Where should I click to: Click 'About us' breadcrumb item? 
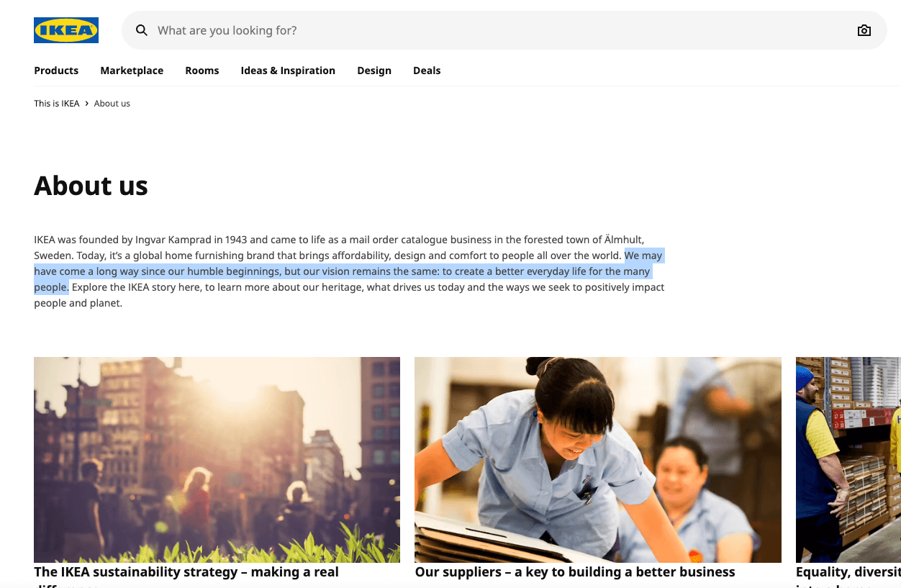(x=112, y=104)
